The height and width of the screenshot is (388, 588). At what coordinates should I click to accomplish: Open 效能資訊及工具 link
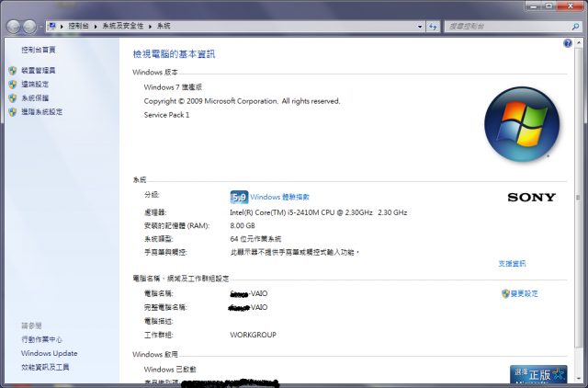[x=45, y=367]
